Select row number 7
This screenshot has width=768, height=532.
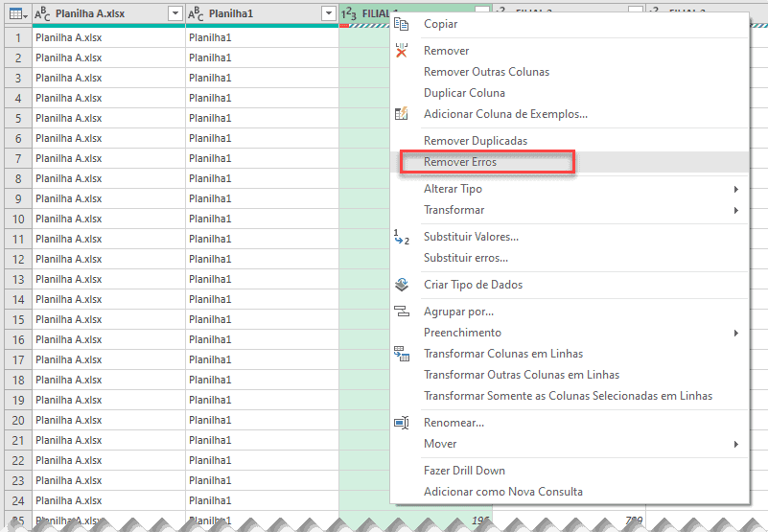point(18,159)
